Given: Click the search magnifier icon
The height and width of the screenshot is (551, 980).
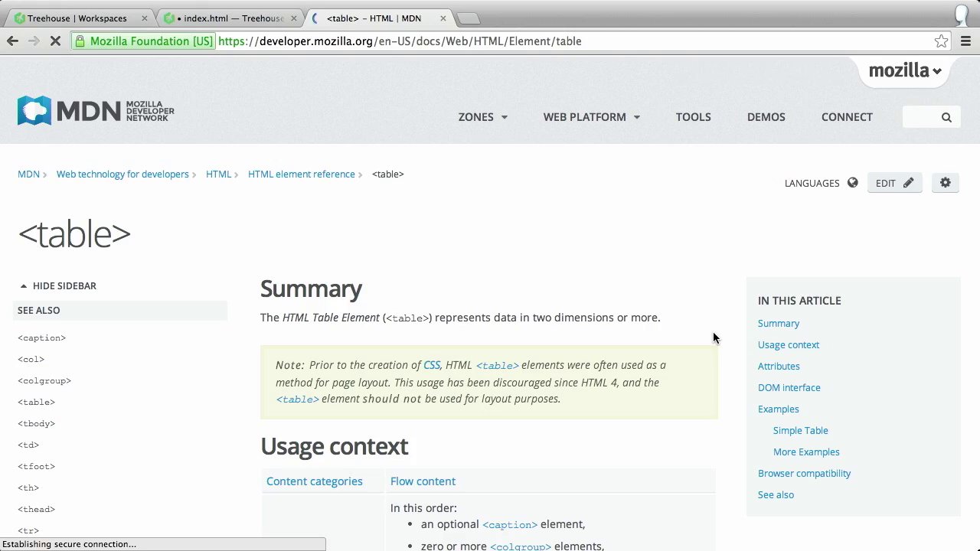Looking at the screenshot, I should (946, 117).
